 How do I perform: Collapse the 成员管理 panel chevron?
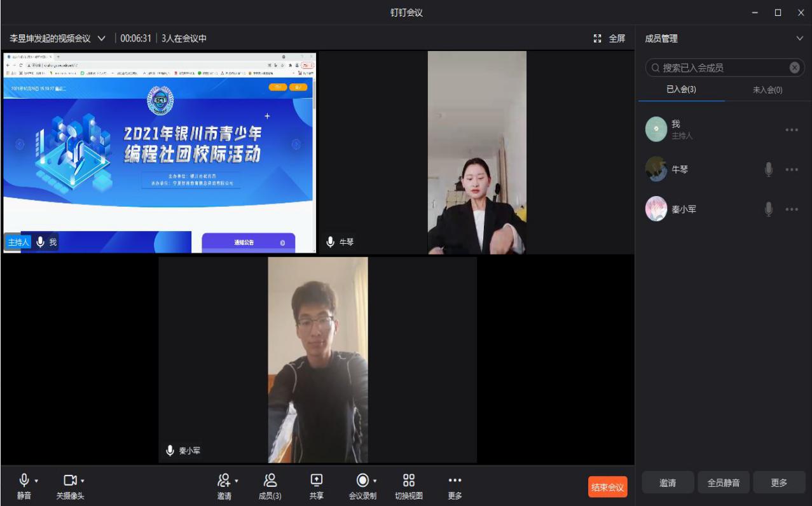799,39
